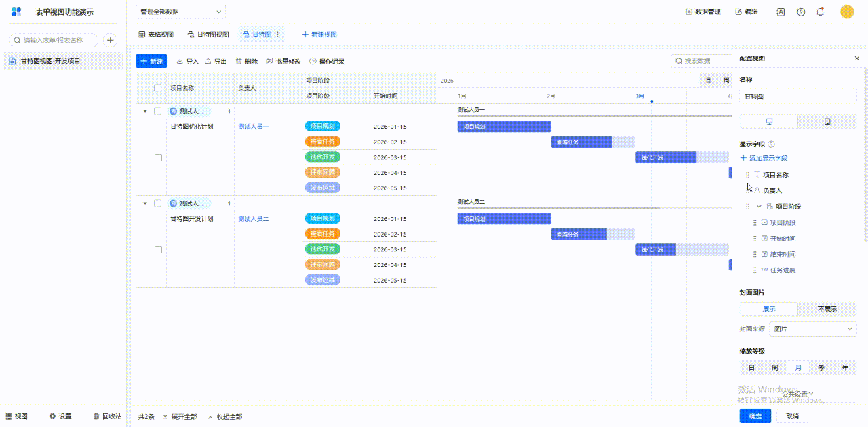Select the mobile device layout icon
Image resolution: width=868 pixels, height=427 pixels.
click(827, 121)
